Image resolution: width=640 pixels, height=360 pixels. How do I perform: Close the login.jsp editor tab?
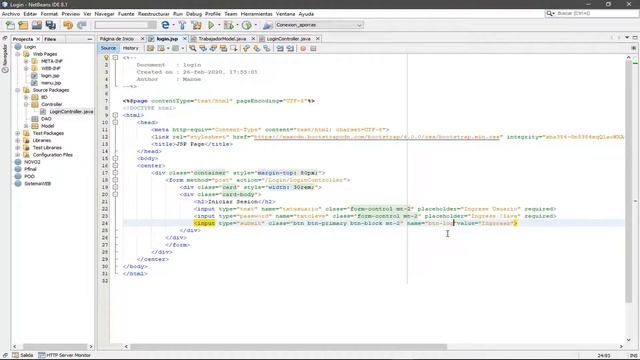pyautogui.click(x=184, y=39)
